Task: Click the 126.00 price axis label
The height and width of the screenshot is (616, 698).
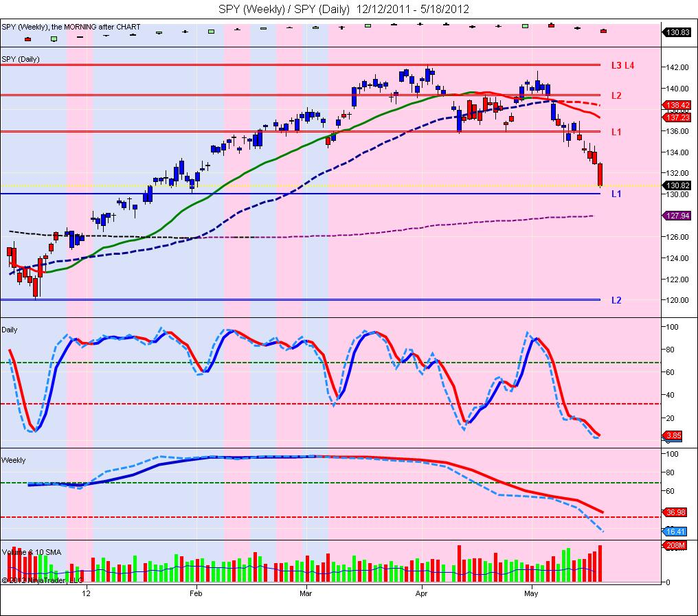Action: tap(677, 237)
